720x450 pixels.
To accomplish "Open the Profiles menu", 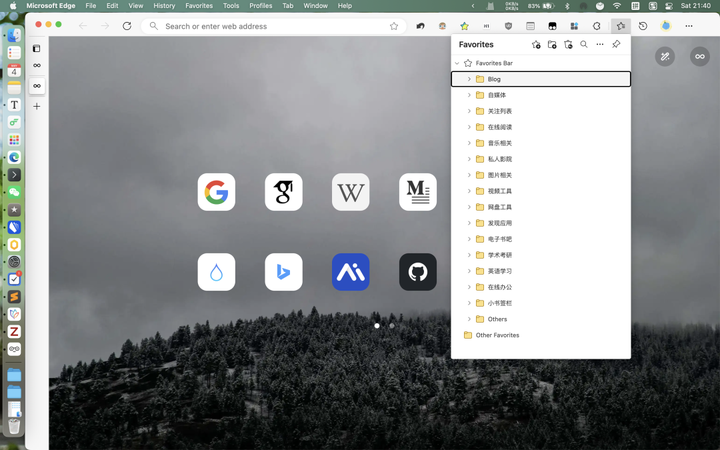I will coord(260,6).
